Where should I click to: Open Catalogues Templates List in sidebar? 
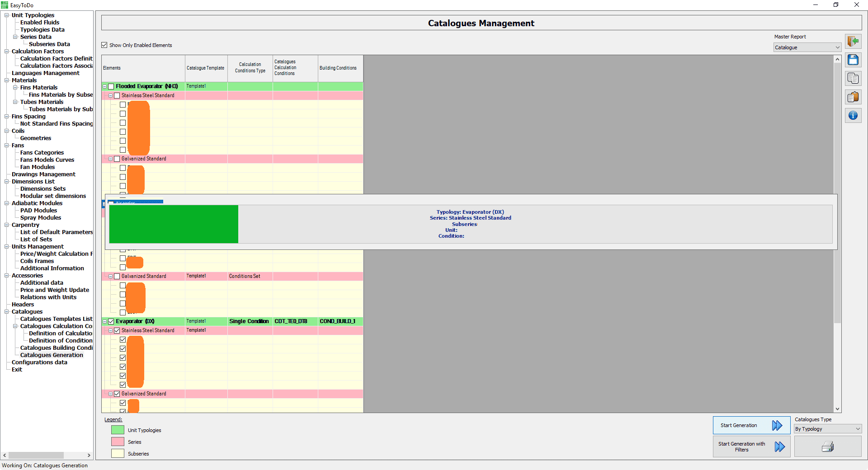click(56, 319)
